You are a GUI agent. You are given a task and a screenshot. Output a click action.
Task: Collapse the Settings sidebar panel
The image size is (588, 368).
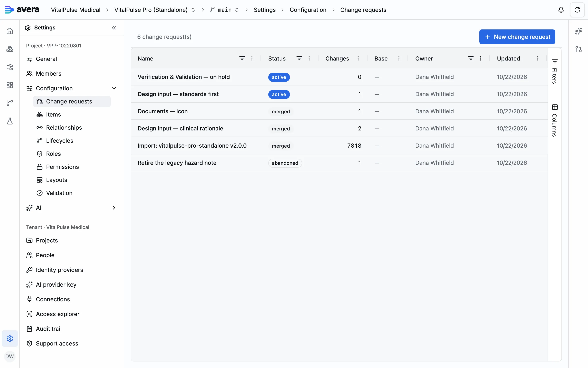(x=114, y=28)
